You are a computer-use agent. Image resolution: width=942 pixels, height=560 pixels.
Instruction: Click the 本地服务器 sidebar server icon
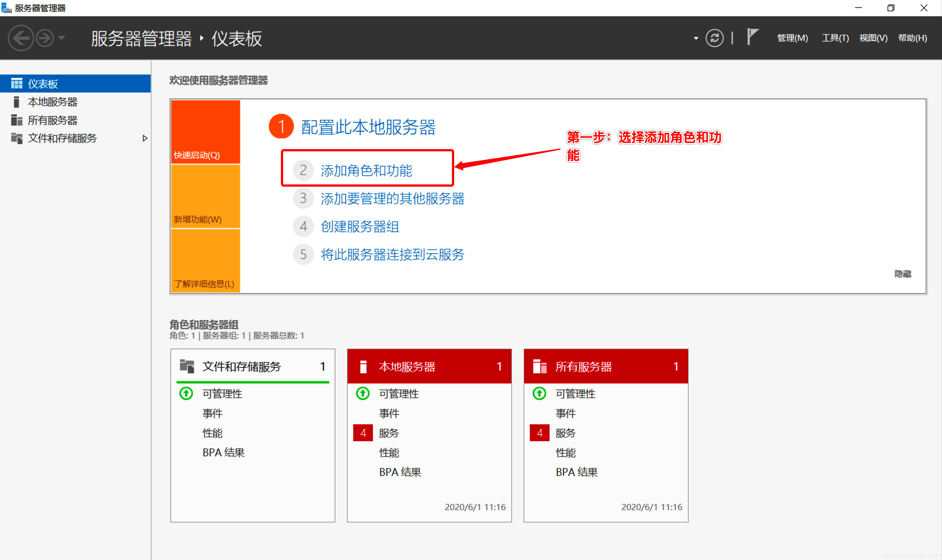(x=16, y=102)
